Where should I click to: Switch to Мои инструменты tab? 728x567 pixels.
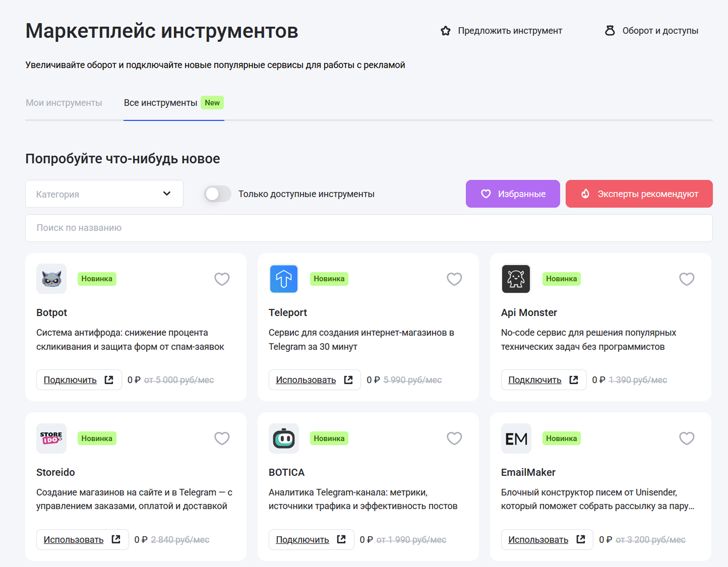64,103
